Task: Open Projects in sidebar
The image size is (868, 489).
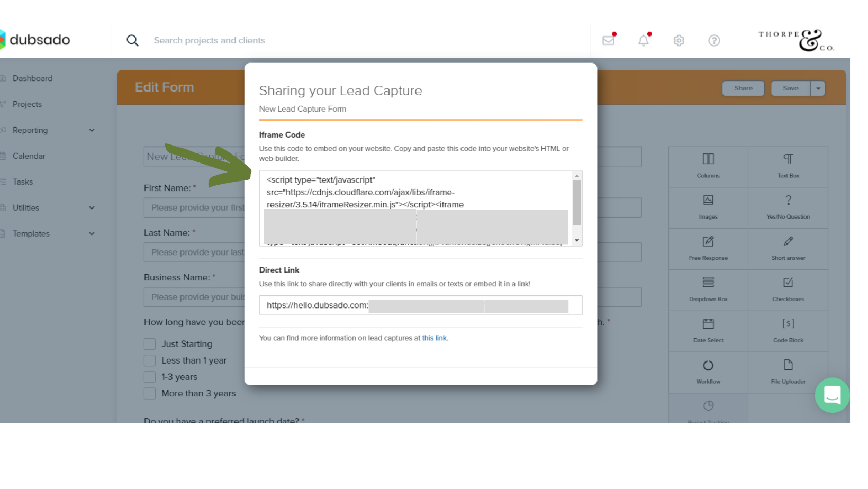Action: coord(27,104)
